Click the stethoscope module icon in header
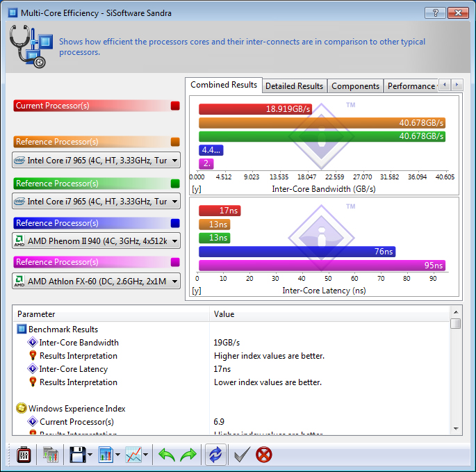This screenshot has width=476, height=472. 31,47
